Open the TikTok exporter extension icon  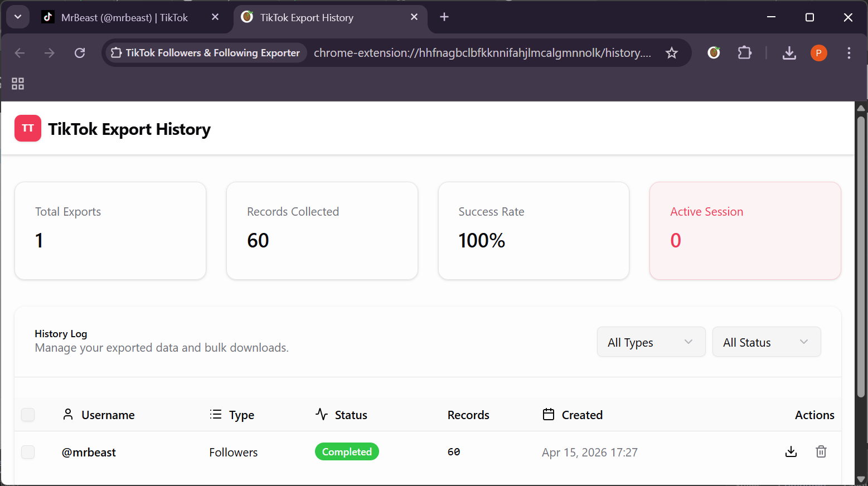pos(714,53)
